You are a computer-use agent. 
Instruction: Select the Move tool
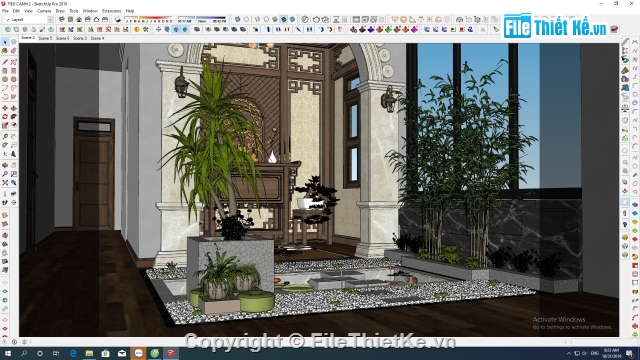(x=5, y=108)
